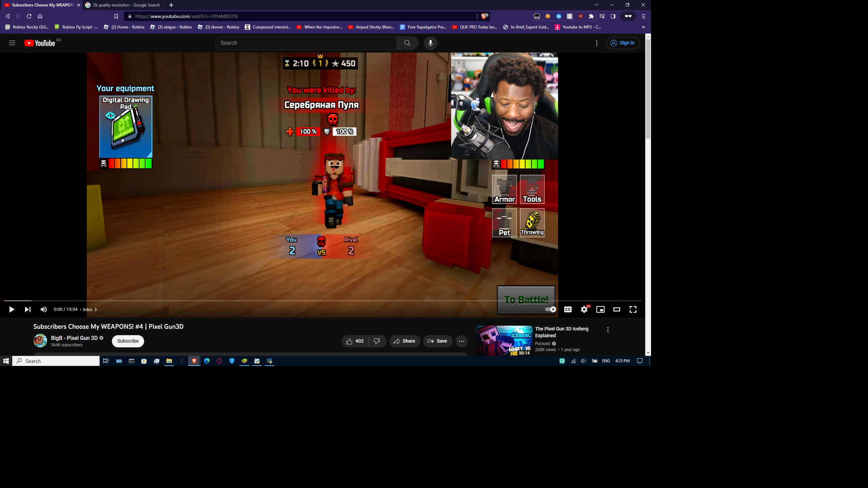Image resolution: width=868 pixels, height=488 pixels.
Task: Show hidden bookmarks overflow chevron
Action: click(x=643, y=27)
